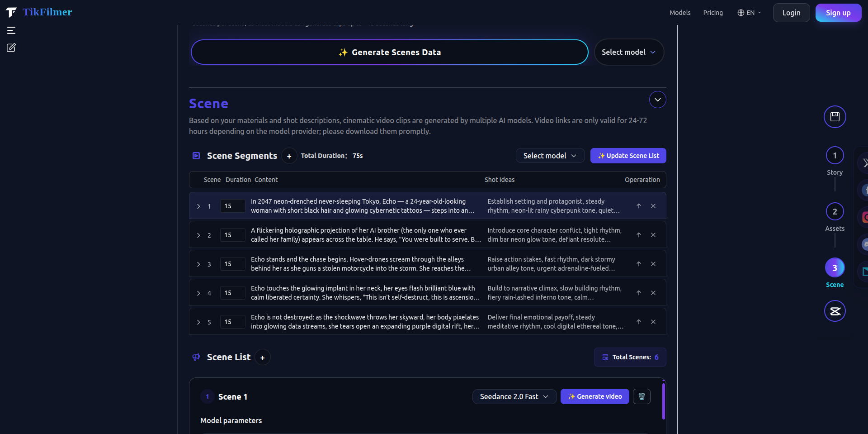Open the Select model dropdown near Update Scene List
The height and width of the screenshot is (434, 868).
coord(550,155)
